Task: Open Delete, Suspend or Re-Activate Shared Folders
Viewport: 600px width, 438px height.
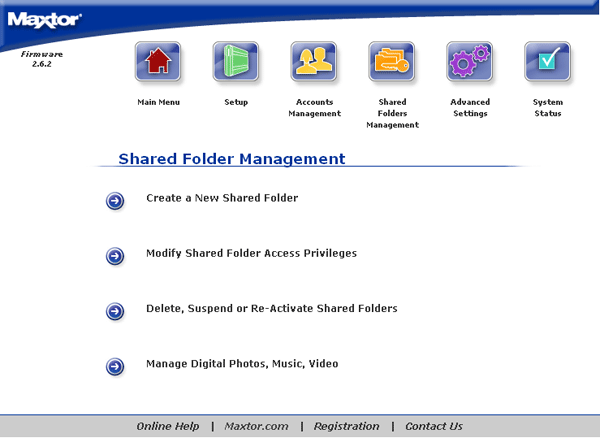Action: (272, 308)
